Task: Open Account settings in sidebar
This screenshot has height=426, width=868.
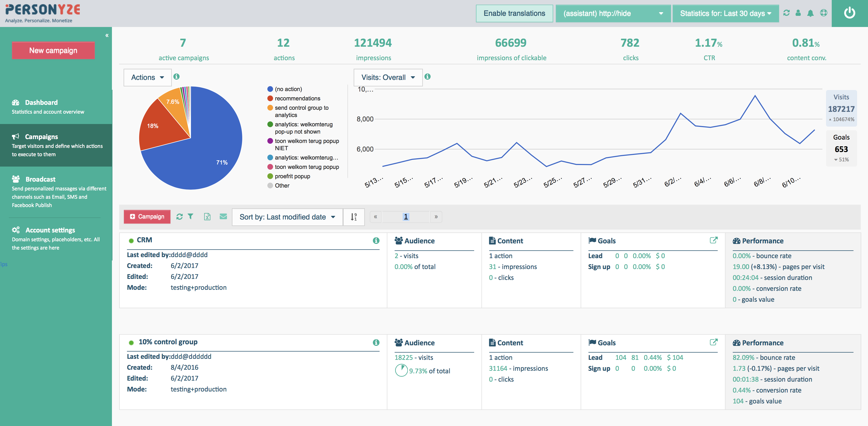Action: click(x=50, y=230)
